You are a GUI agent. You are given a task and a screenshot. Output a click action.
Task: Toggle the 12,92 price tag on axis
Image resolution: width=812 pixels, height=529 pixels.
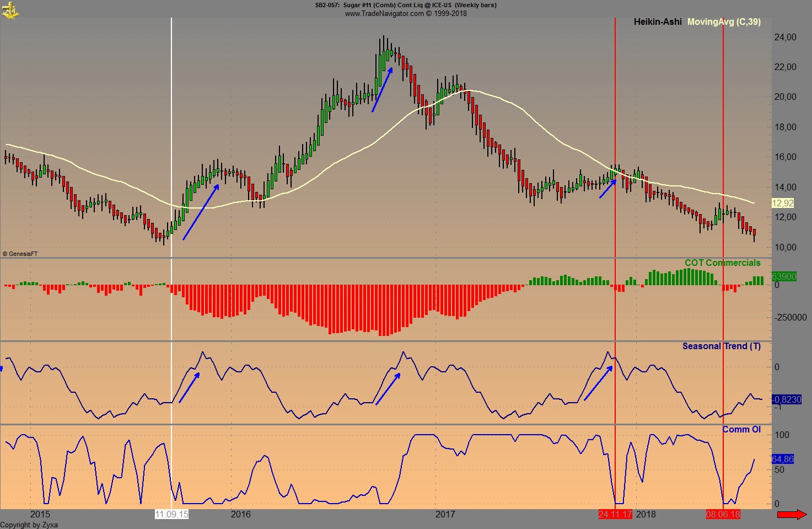coord(782,202)
